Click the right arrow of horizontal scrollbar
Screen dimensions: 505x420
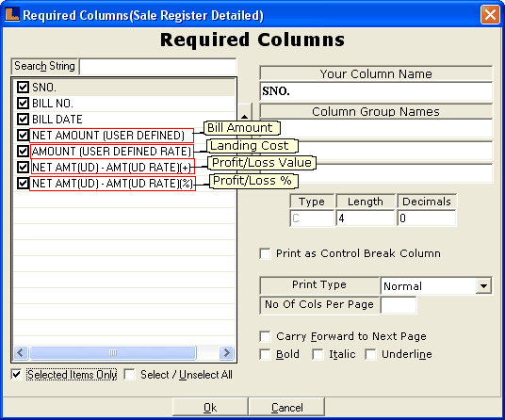click(x=226, y=352)
